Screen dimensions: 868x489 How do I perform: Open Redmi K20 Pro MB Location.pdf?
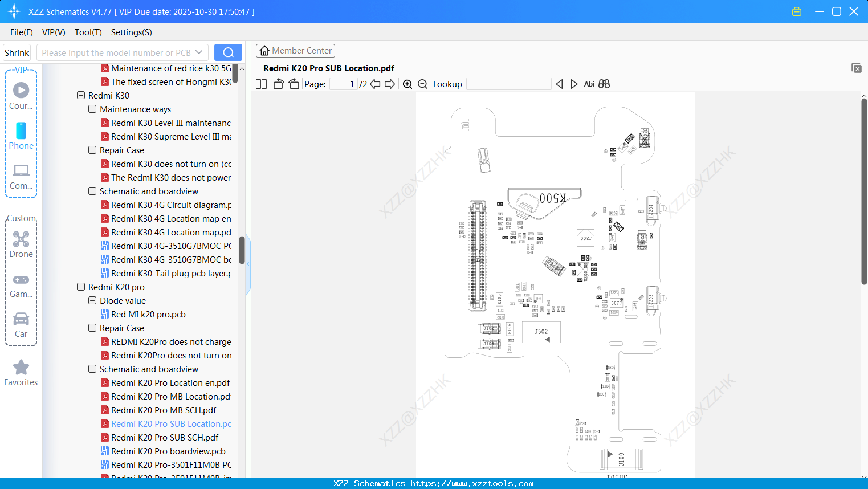tap(166, 397)
